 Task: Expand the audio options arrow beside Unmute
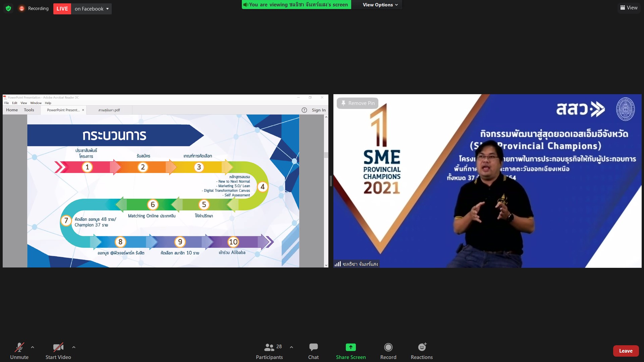33,347
